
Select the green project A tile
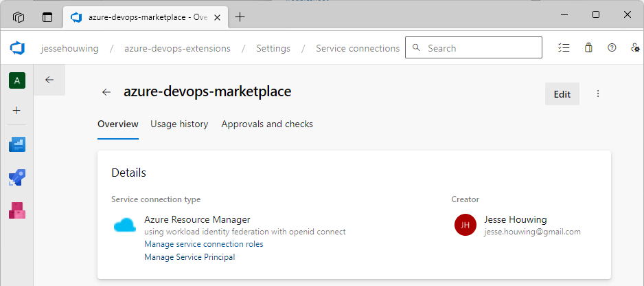tap(17, 80)
